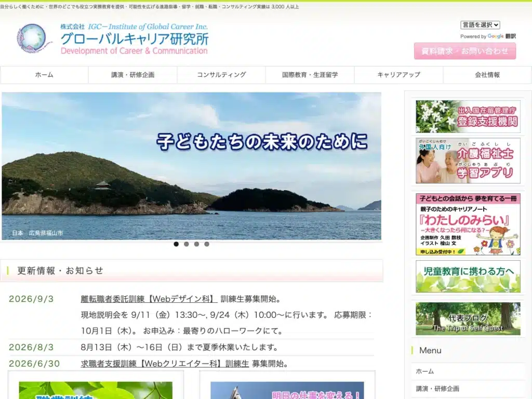Select the third slideshow dot
The width and height of the screenshot is (532, 399).
pyautogui.click(x=196, y=244)
